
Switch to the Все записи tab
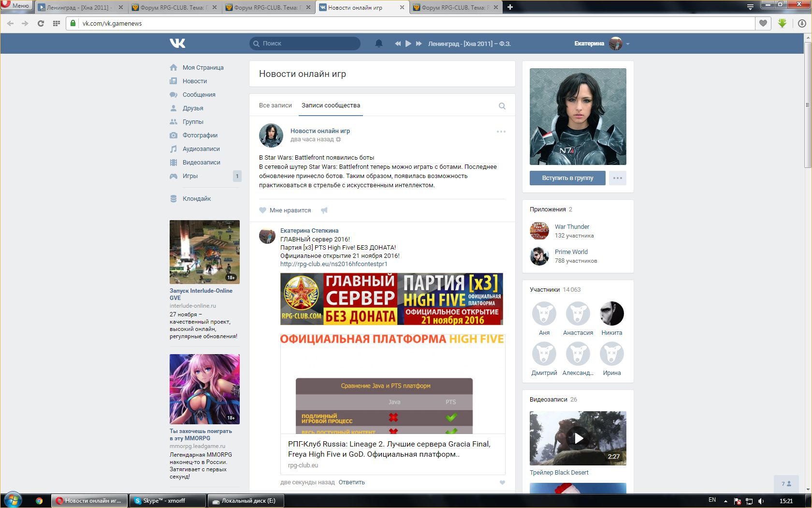tap(275, 105)
